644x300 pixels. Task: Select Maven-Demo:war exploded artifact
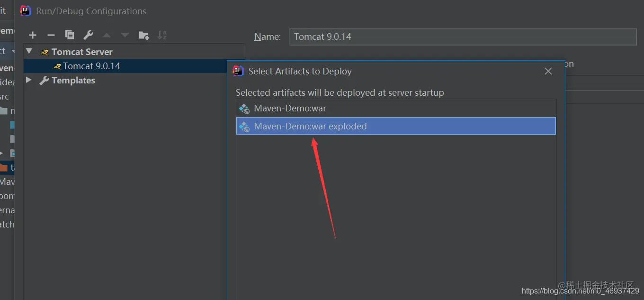point(396,126)
